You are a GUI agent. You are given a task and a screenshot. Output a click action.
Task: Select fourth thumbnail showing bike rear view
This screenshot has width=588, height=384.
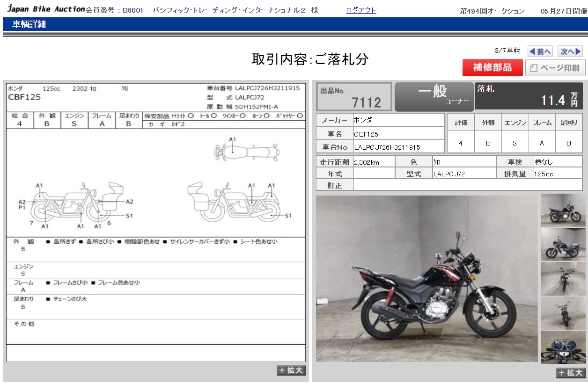563,313
